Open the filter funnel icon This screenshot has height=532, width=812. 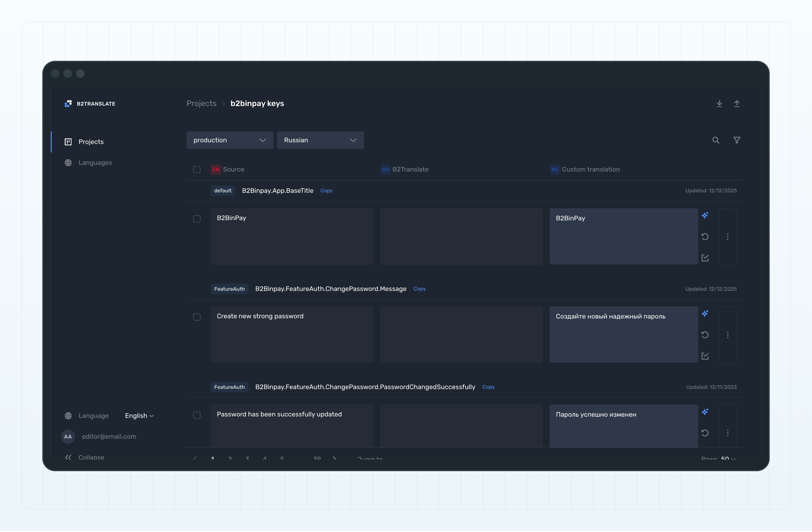(737, 140)
